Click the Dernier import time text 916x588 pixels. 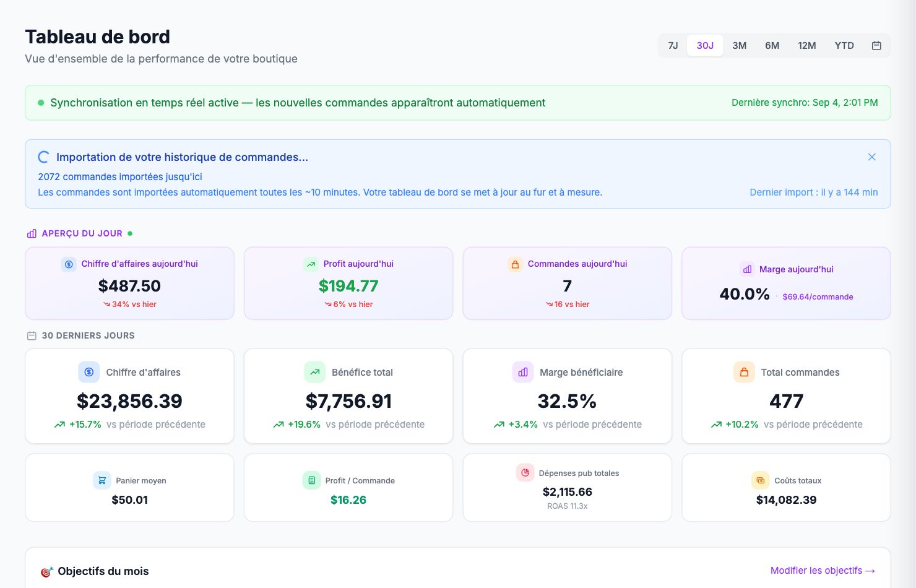point(813,192)
